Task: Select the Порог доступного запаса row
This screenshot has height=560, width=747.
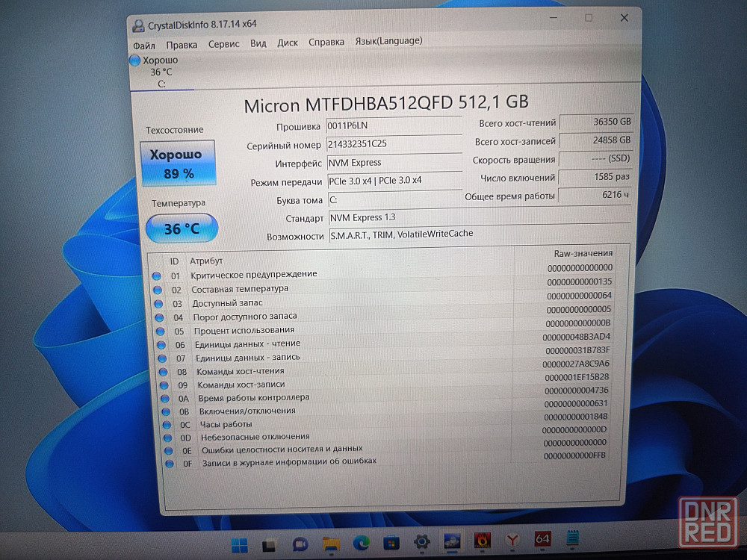Action: 383,314
